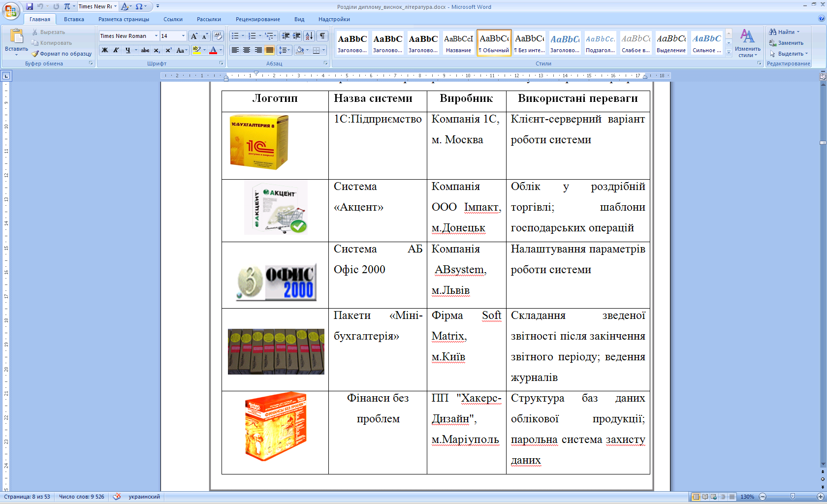Screen dimensions: 827x504
Task: Align text left
Action: [x=235, y=50]
